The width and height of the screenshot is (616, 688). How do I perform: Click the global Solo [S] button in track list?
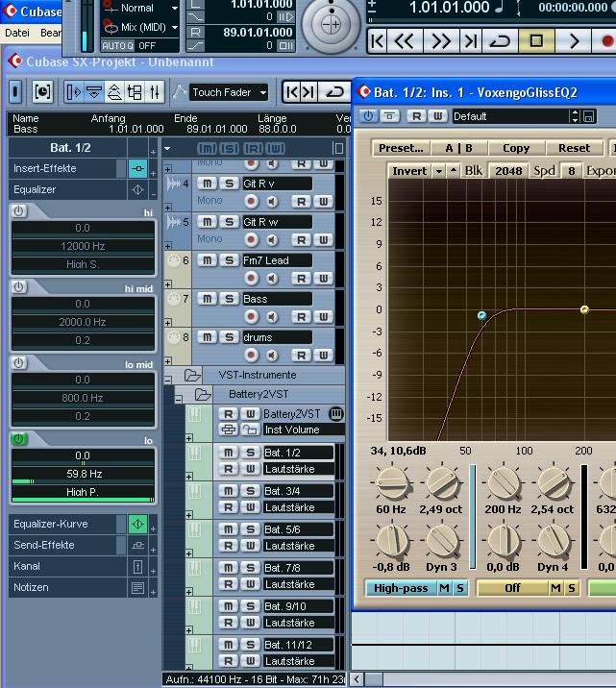[229, 149]
